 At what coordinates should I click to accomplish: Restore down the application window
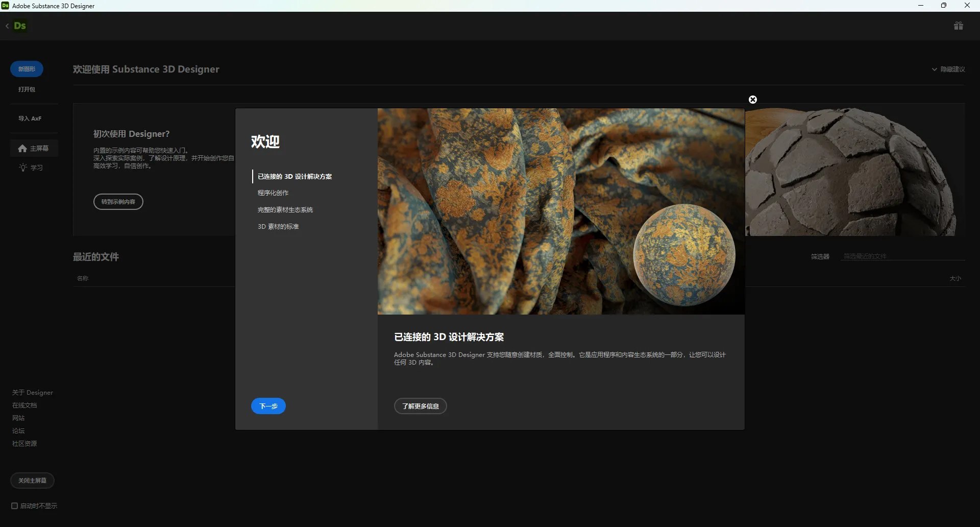944,6
